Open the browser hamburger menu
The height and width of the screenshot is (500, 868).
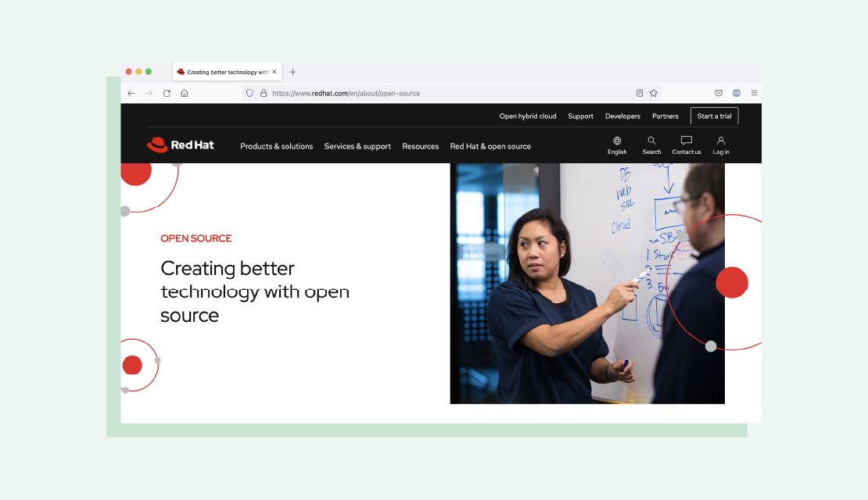point(754,93)
